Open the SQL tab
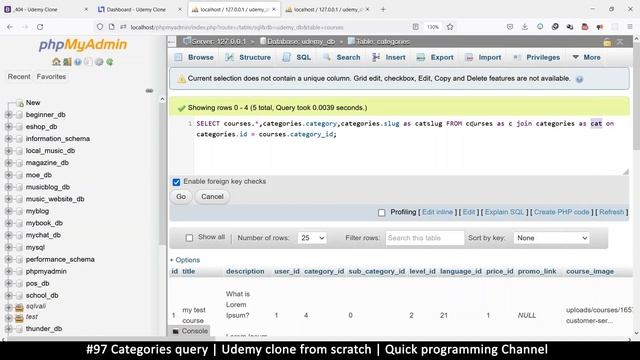 [297, 58]
